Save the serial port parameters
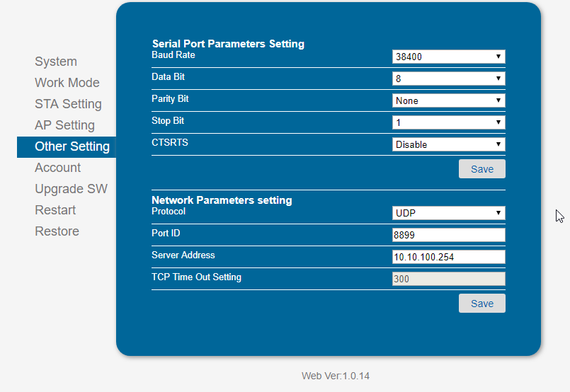The height and width of the screenshot is (392, 570). pos(482,169)
